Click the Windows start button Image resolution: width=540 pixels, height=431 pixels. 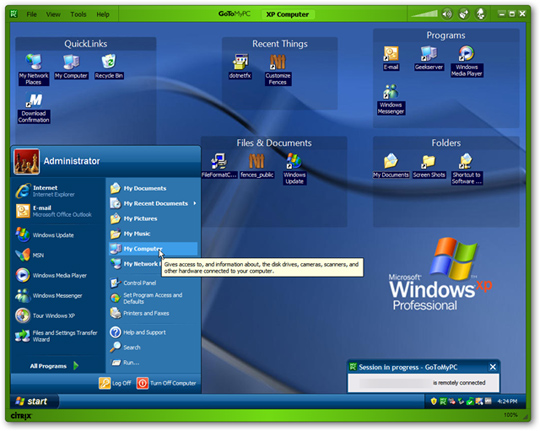point(34,401)
